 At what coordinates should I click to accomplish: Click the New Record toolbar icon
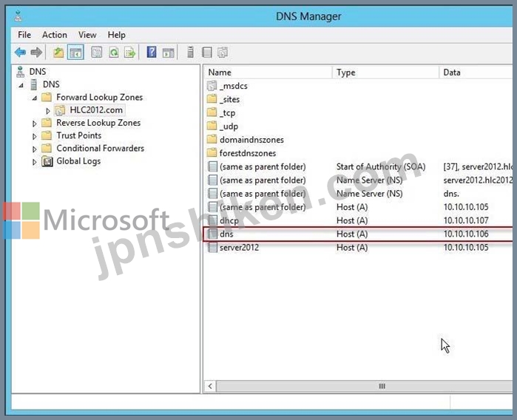click(x=207, y=52)
